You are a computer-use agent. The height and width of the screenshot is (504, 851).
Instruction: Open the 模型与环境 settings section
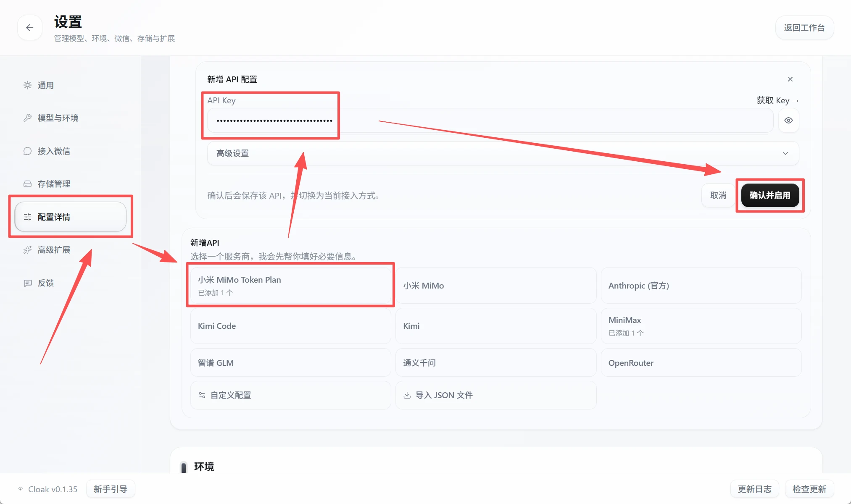tap(71, 118)
